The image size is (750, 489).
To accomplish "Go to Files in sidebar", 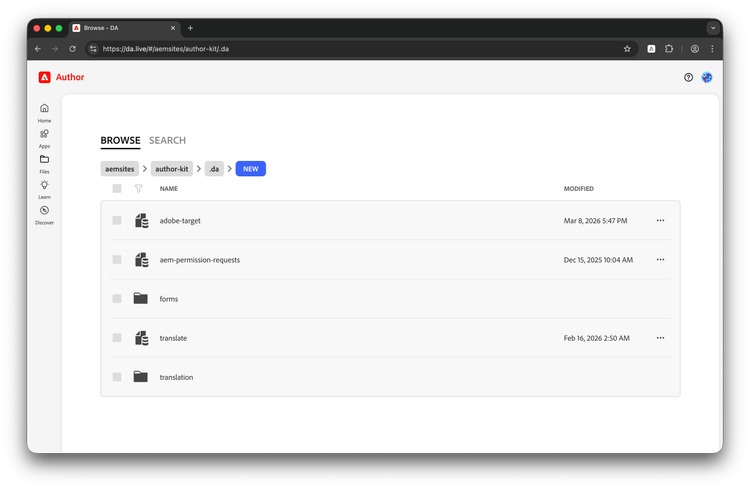I will tap(44, 159).
